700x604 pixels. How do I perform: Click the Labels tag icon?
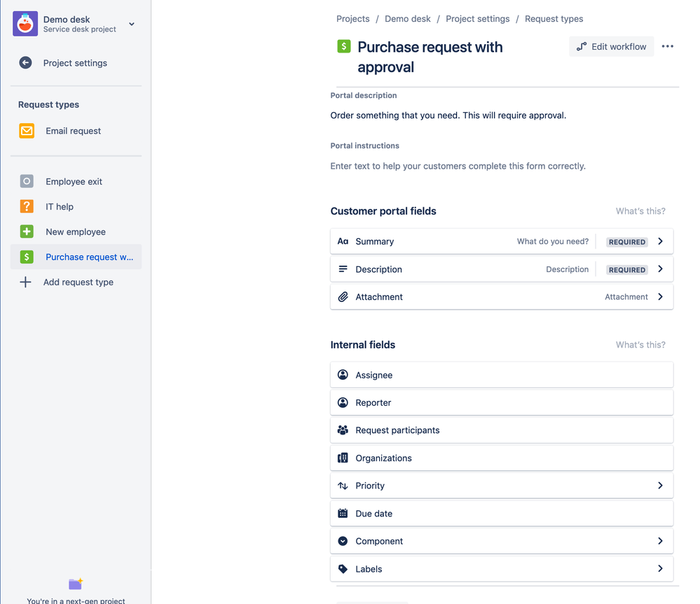pyautogui.click(x=343, y=568)
